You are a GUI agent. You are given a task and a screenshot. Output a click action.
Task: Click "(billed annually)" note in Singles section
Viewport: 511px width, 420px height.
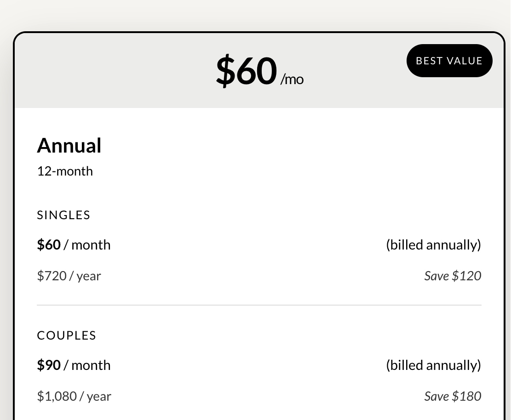(x=433, y=245)
